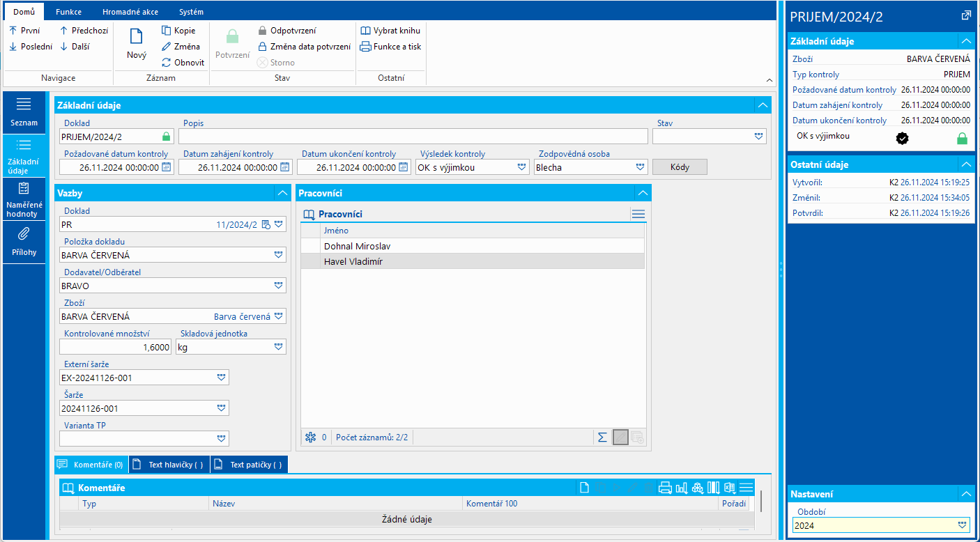Click the asterisk selection counter icon
This screenshot has height=542, width=980.
(x=311, y=438)
